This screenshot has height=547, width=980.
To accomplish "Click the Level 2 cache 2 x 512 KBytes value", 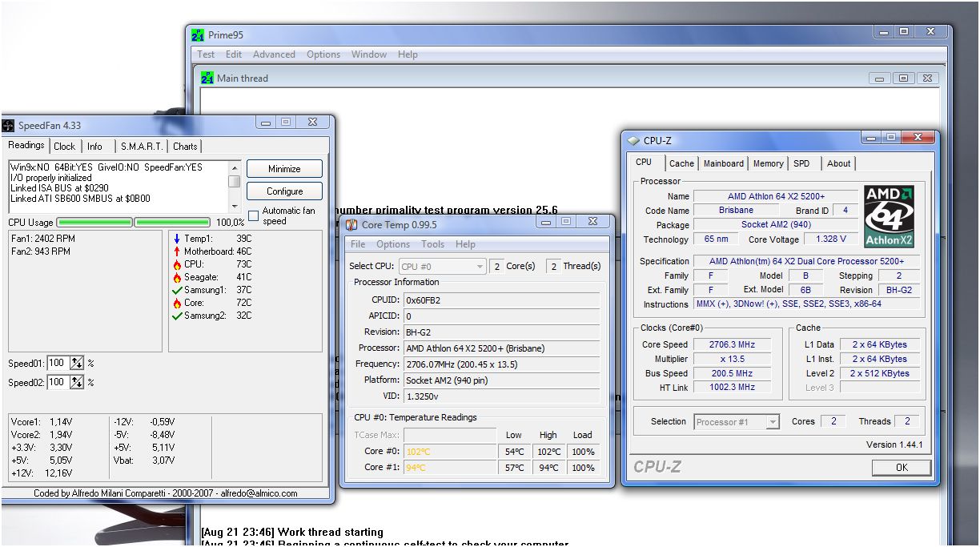I will (880, 373).
